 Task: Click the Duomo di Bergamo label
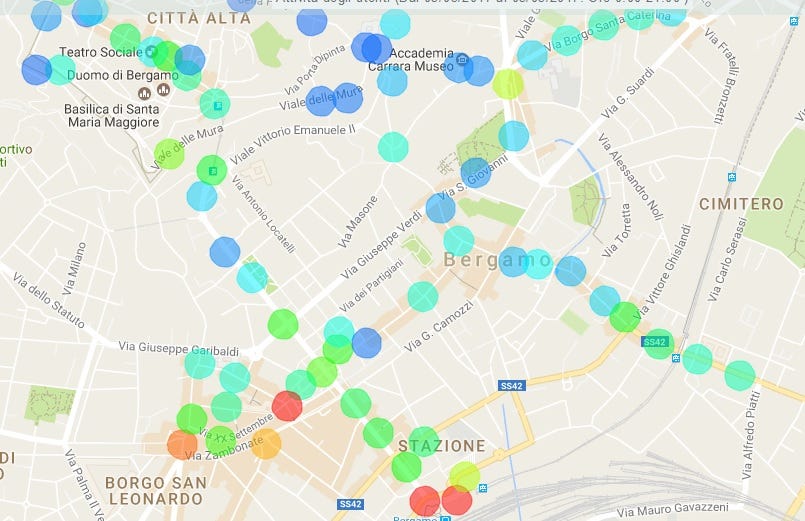pyautogui.click(x=123, y=75)
